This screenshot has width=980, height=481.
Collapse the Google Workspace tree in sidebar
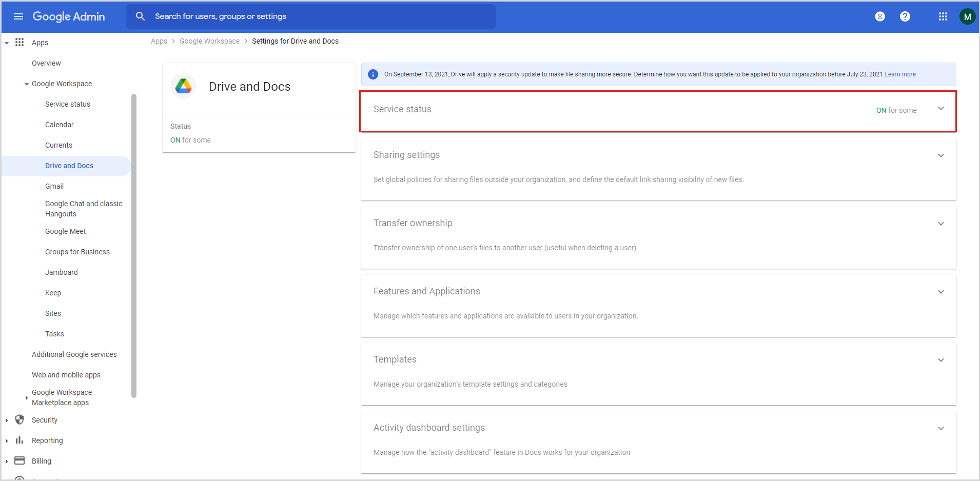click(26, 84)
